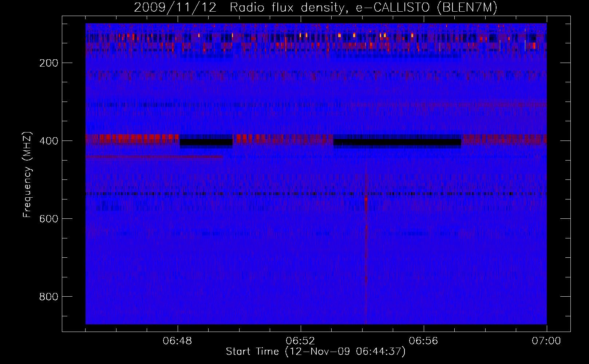Click the plot title '2009/11/12 Radio flux density'
This screenshot has height=364, width=589.
pos(239,8)
